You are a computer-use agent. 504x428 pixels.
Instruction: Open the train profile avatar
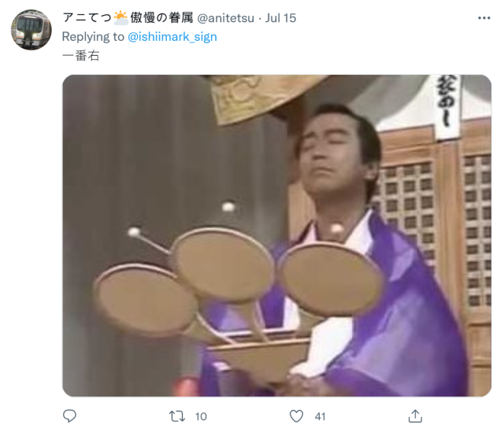tap(31, 30)
